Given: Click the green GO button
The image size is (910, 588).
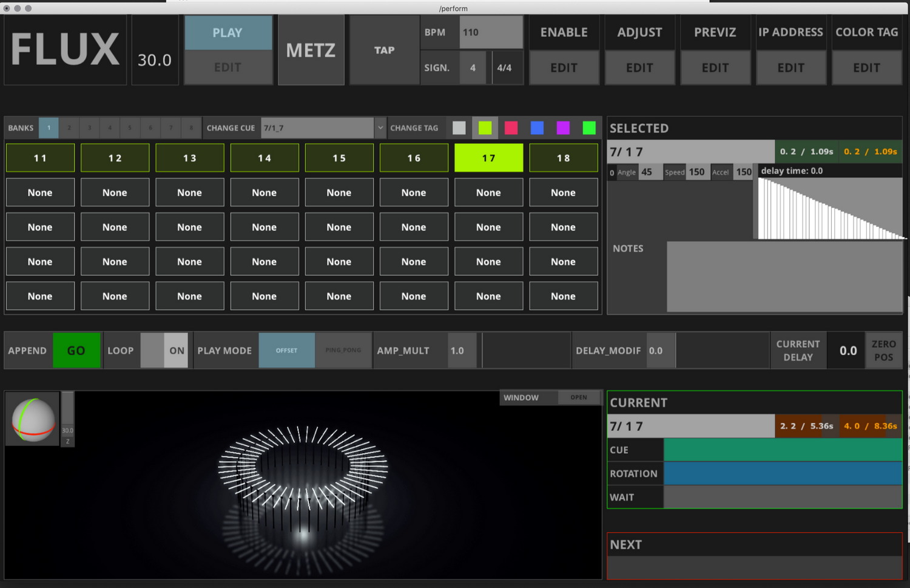Looking at the screenshot, I should click(76, 350).
